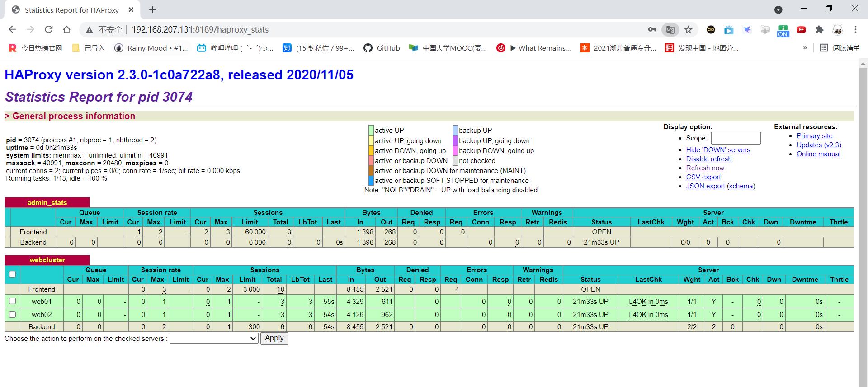Open the 中国大学MOOC bookmark
Viewport: 868px width, 387px height.
pos(448,48)
